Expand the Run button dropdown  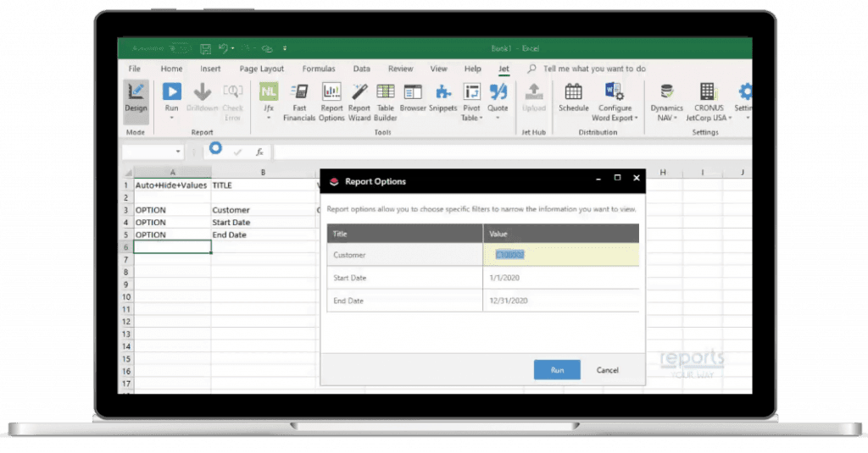pyautogui.click(x=172, y=118)
